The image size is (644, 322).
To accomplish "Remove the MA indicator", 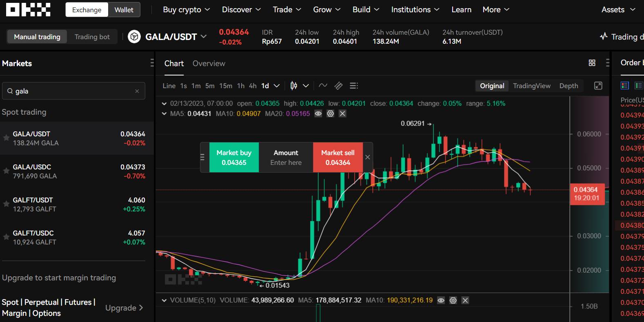I will click(x=342, y=113).
